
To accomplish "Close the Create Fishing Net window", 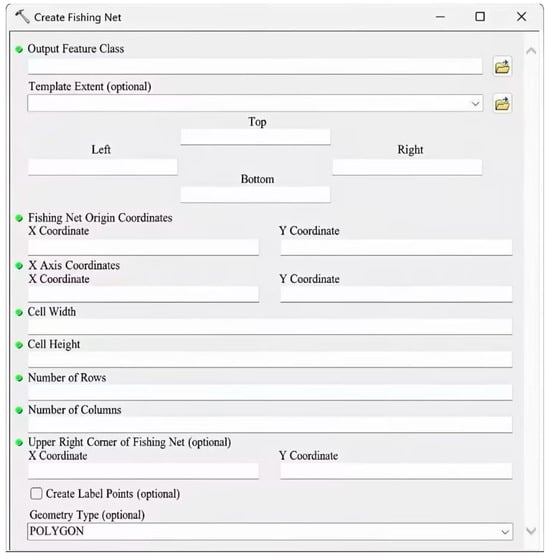I will tap(521, 16).
